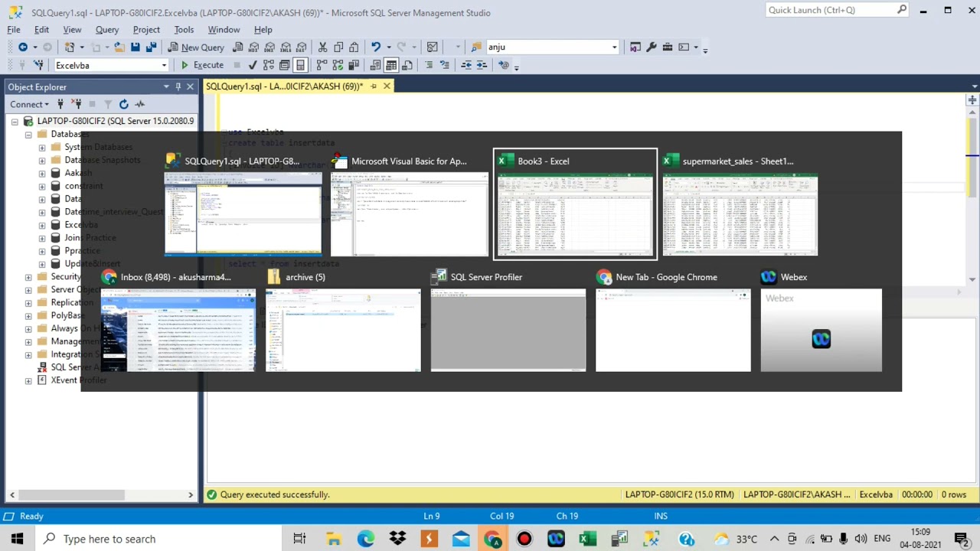Switch to Webex window thumbnail
This screenshot has width=980, height=551.
tap(822, 320)
